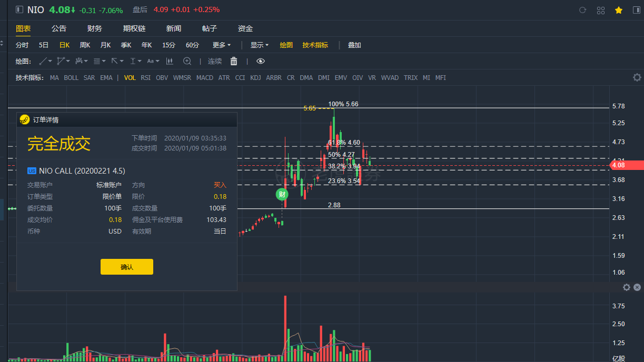This screenshot has width=644, height=362.
Task: Select the 分时 intraday period
Action: [x=22, y=45]
